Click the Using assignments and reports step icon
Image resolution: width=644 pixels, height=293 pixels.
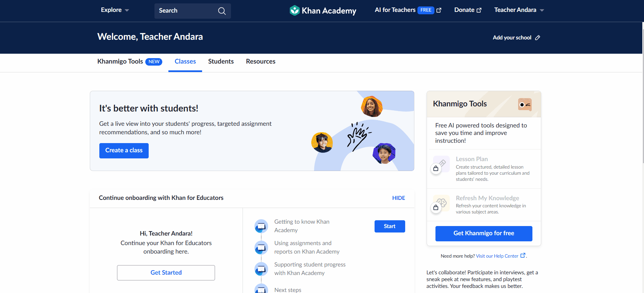pyautogui.click(x=261, y=247)
